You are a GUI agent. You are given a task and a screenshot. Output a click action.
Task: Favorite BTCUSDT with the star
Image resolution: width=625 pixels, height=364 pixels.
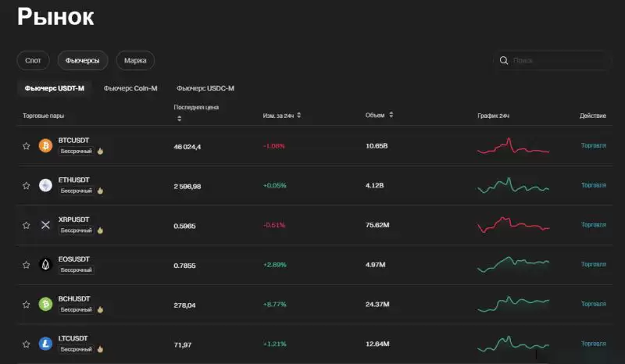26,146
